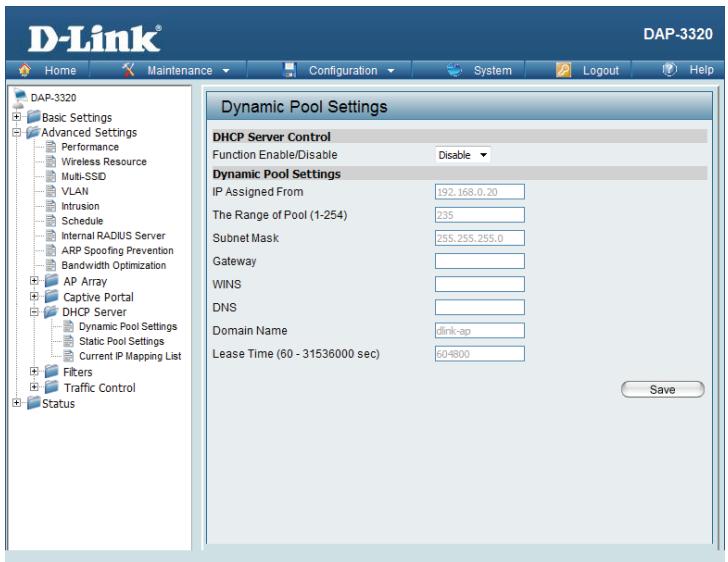
Task: Click the Intrusion page icon
Action: 51,206
